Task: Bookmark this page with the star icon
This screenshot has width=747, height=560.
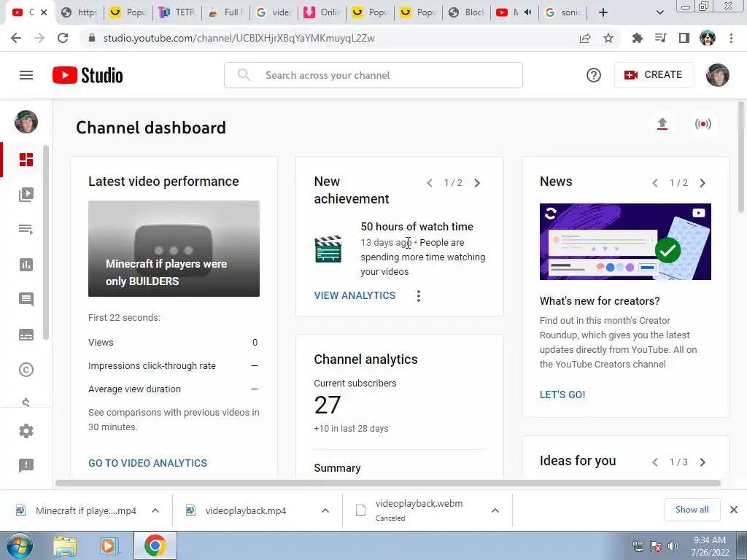Action: (x=608, y=38)
